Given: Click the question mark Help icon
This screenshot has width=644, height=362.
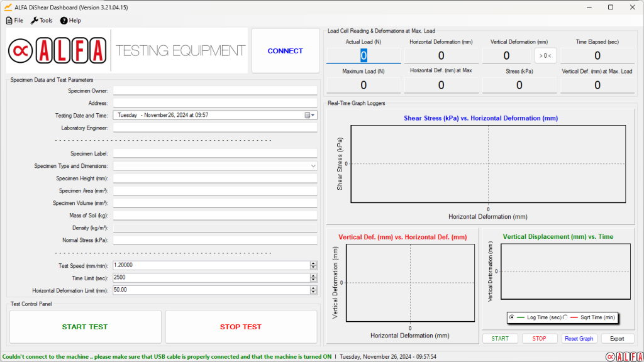Looking at the screenshot, I should point(64,20).
